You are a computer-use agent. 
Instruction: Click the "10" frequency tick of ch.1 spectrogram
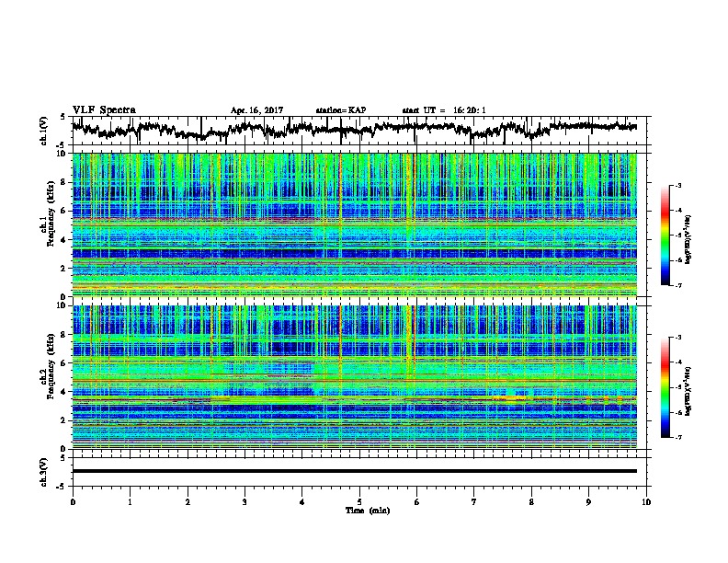(63, 154)
